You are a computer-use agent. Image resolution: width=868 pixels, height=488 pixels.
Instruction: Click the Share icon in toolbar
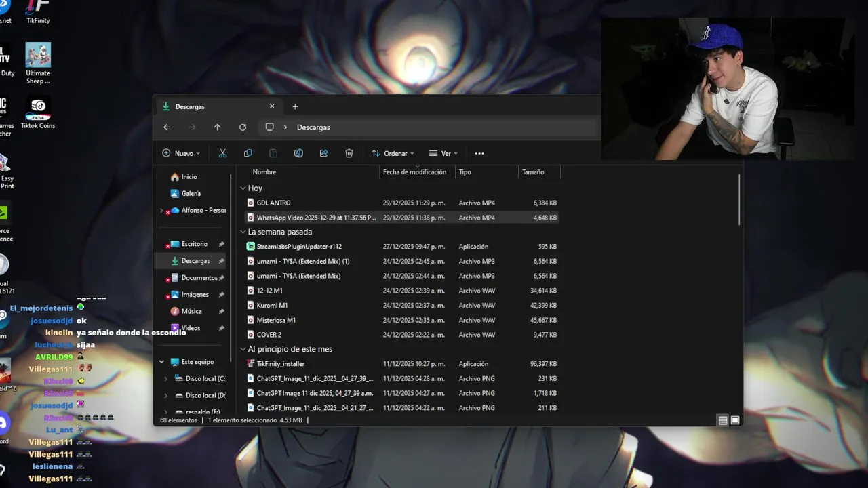pos(323,153)
